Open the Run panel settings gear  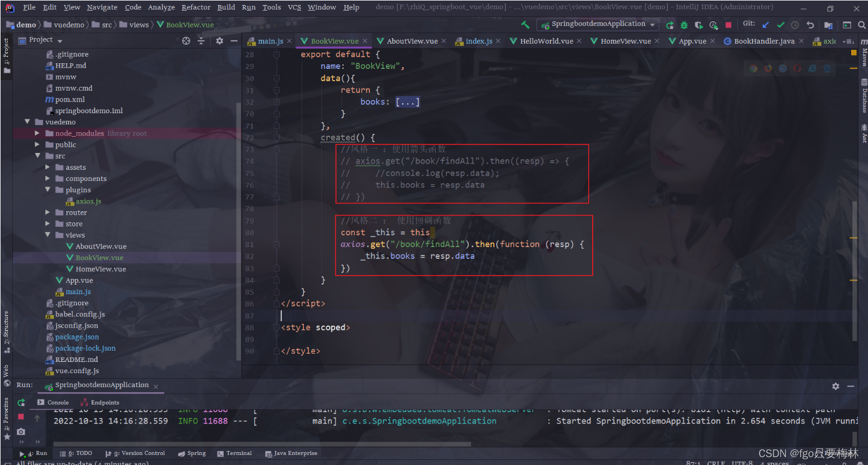click(835, 386)
